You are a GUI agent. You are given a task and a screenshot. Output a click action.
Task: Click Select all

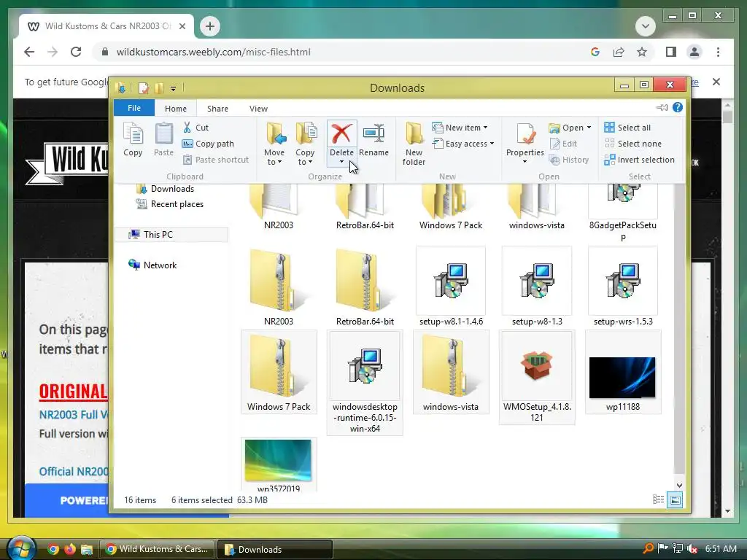pyautogui.click(x=627, y=128)
